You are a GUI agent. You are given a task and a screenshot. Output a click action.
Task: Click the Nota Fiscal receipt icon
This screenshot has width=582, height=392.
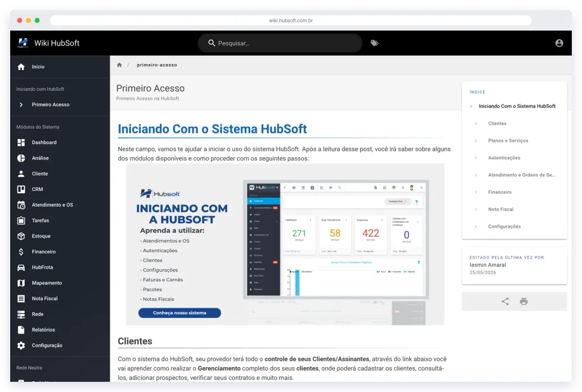[21, 298]
